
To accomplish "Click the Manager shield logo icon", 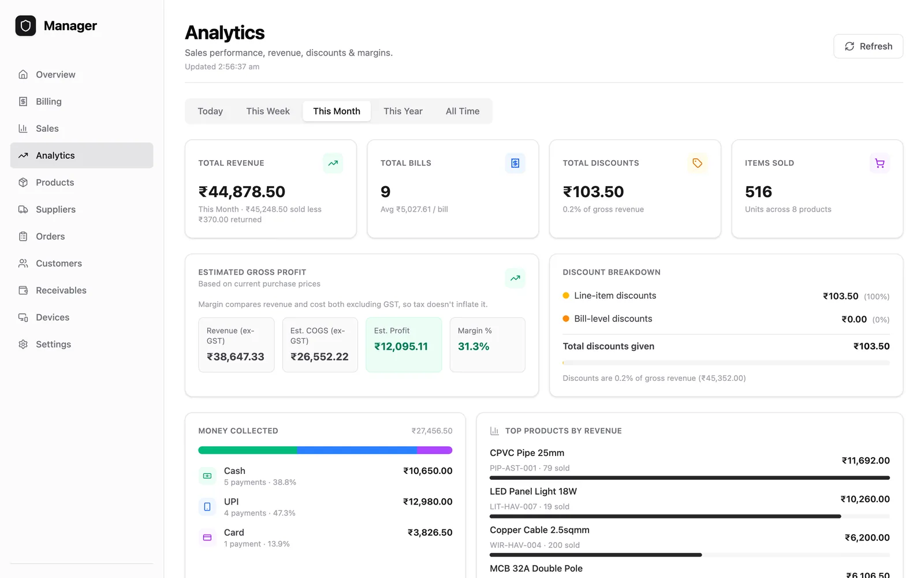I will tap(25, 25).
